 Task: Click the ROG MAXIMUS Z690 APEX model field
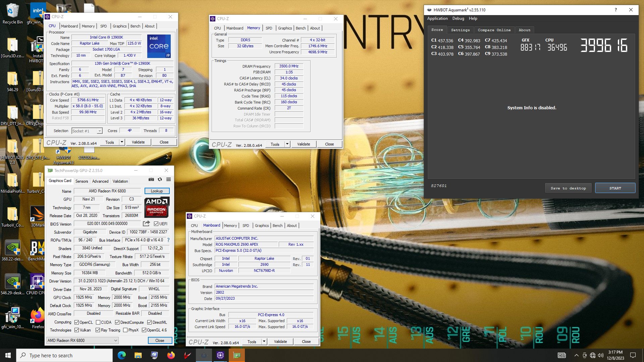pyautogui.click(x=246, y=244)
